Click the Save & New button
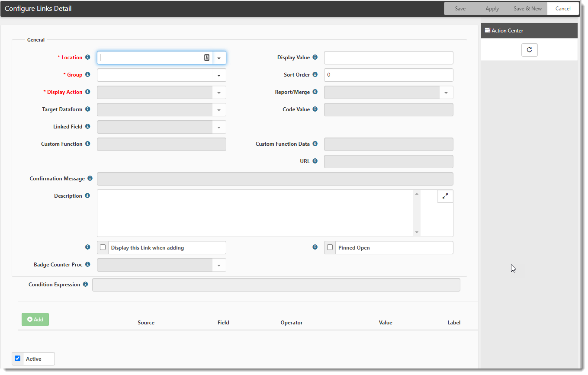The width and height of the screenshot is (588, 375). 527,9
